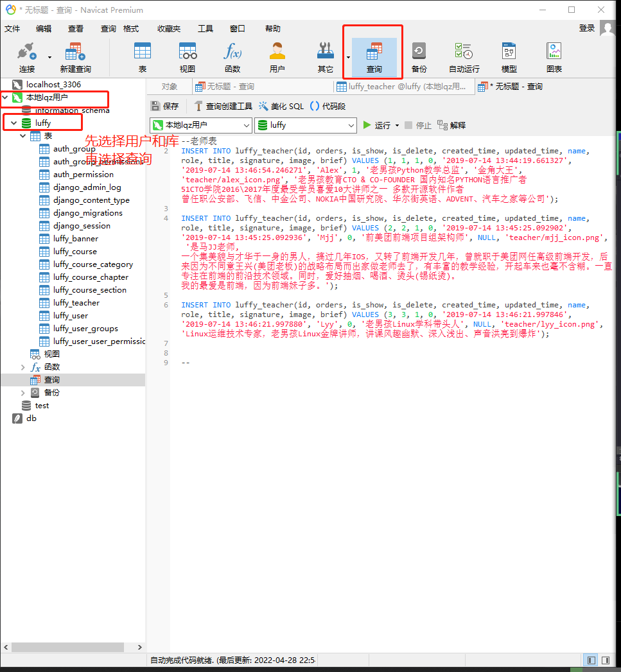
Task: Select luffy_banner table in tree
Action: tap(76, 239)
